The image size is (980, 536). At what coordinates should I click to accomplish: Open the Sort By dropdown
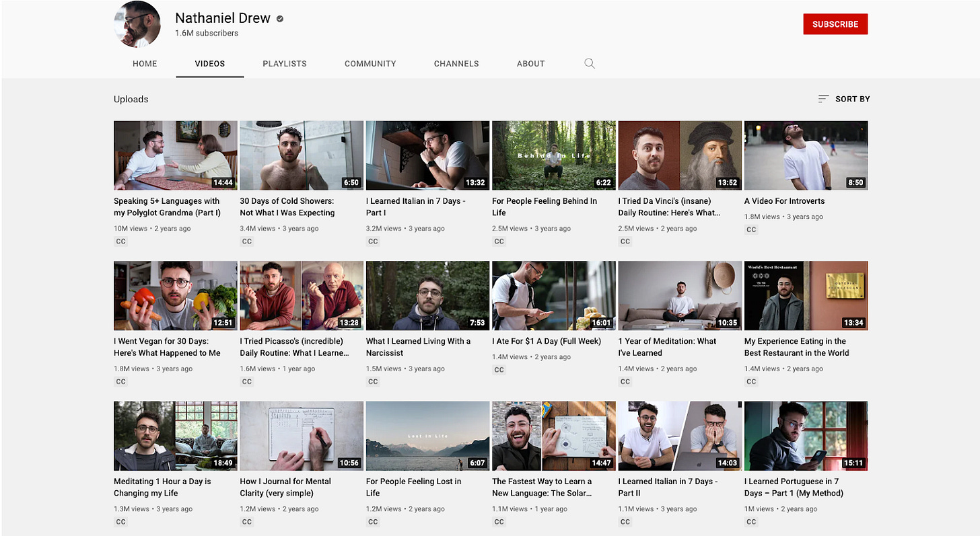click(x=844, y=99)
